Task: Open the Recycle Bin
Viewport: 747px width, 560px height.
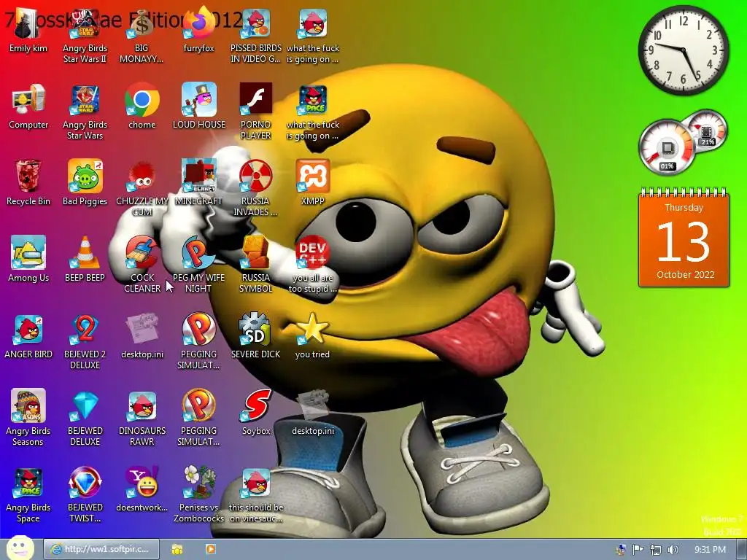Action: pos(28,183)
